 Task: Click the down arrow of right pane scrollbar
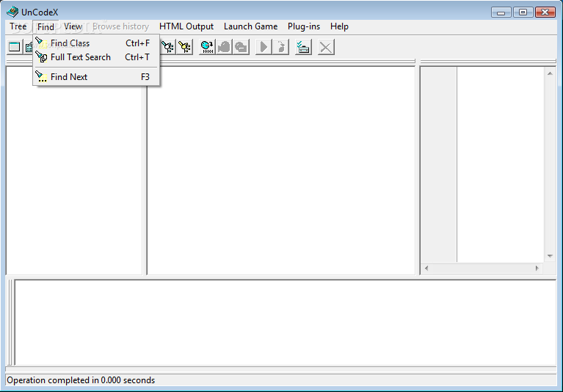tap(550, 256)
